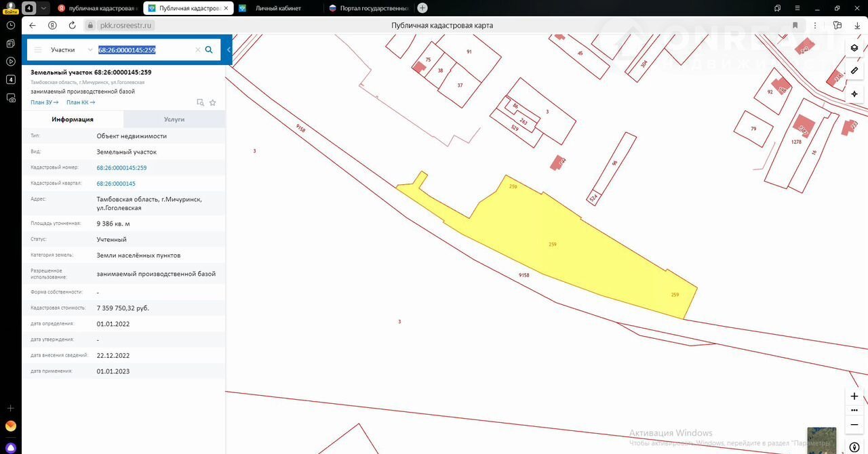Open hamburger menu in search panel

[38, 50]
